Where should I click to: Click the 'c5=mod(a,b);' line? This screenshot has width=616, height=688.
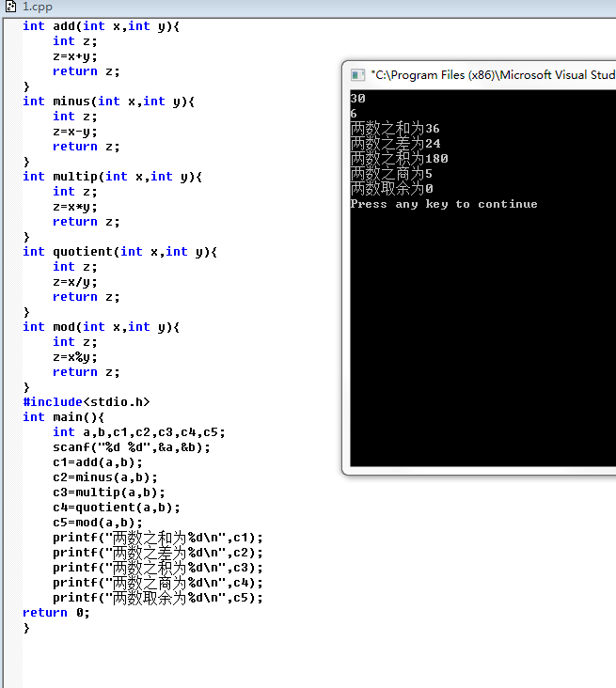[x=98, y=523]
